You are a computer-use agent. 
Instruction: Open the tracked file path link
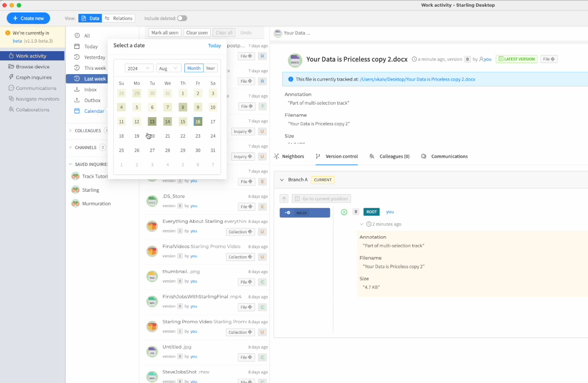tap(417, 79)
